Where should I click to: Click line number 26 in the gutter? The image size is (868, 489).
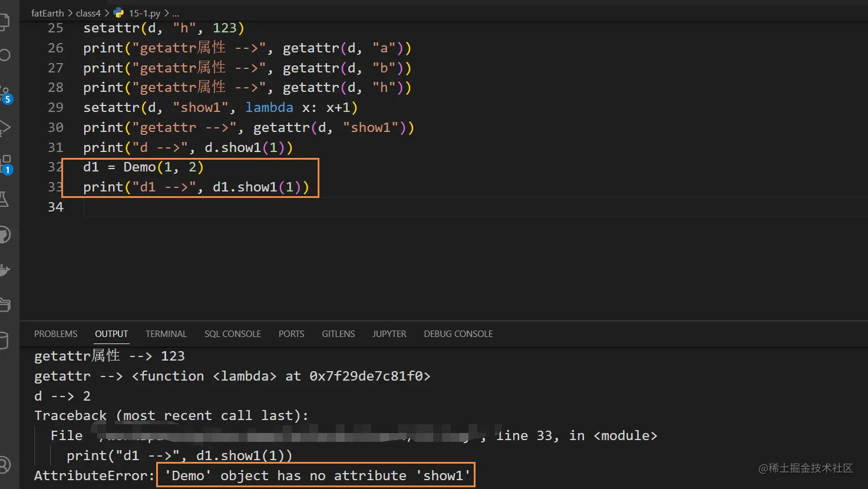(55, 48)
